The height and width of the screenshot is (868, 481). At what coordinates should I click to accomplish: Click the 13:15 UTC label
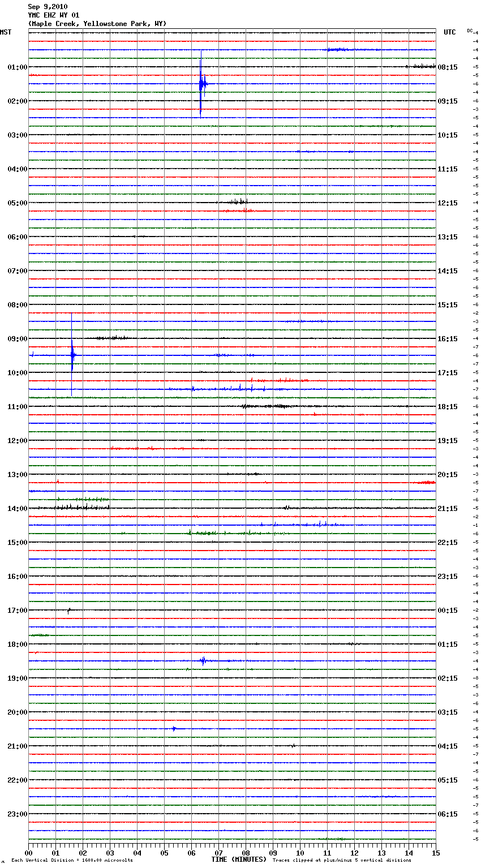448,237
